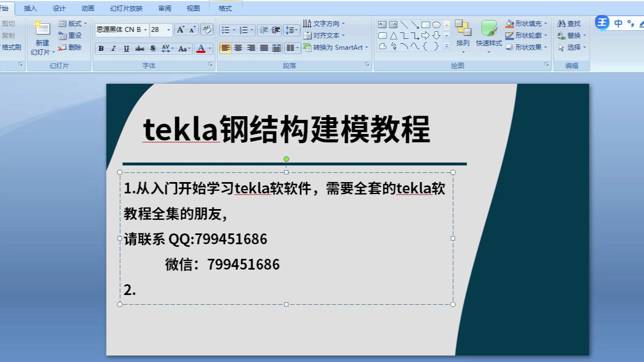
Task: Clear all formatting eraser icon
Action: [x=207, y=30]
